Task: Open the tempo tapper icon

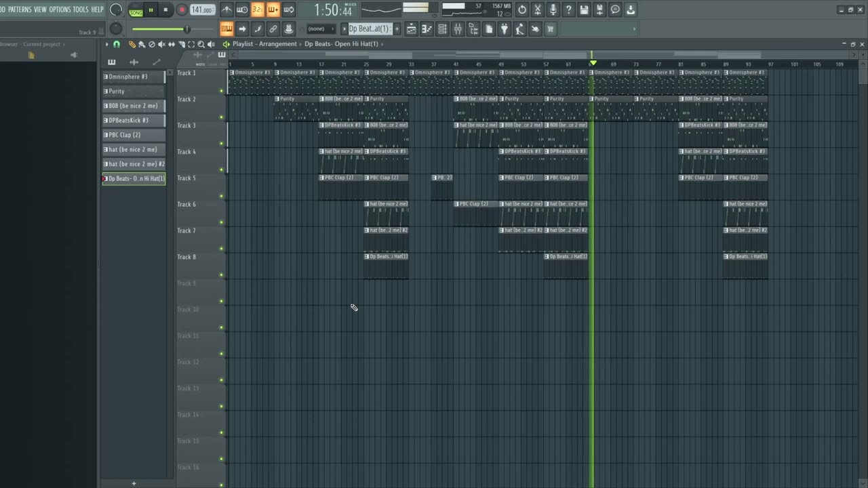Action: [x=520, y=29]
